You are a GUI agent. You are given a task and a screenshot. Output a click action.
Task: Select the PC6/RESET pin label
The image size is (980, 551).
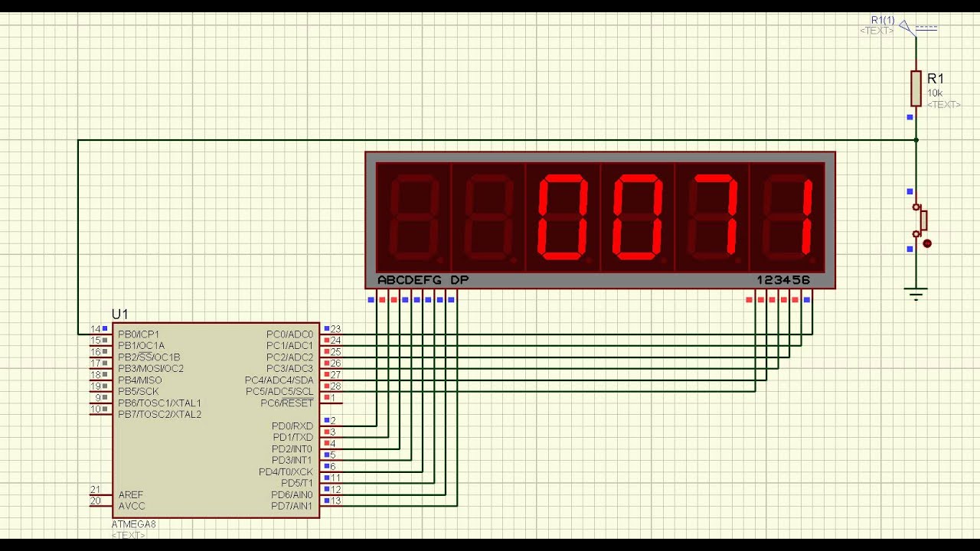[x=287, y=403]
